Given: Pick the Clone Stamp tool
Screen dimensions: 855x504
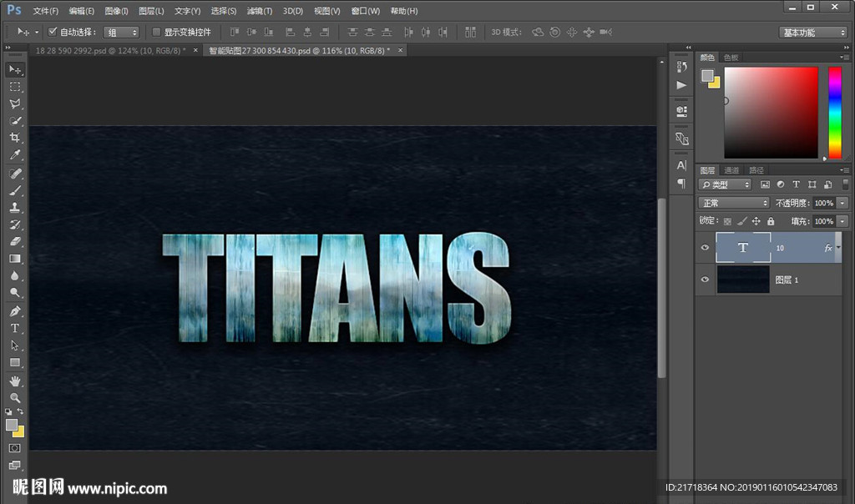Looking at the screenshot, I should (x=15, y=207).
